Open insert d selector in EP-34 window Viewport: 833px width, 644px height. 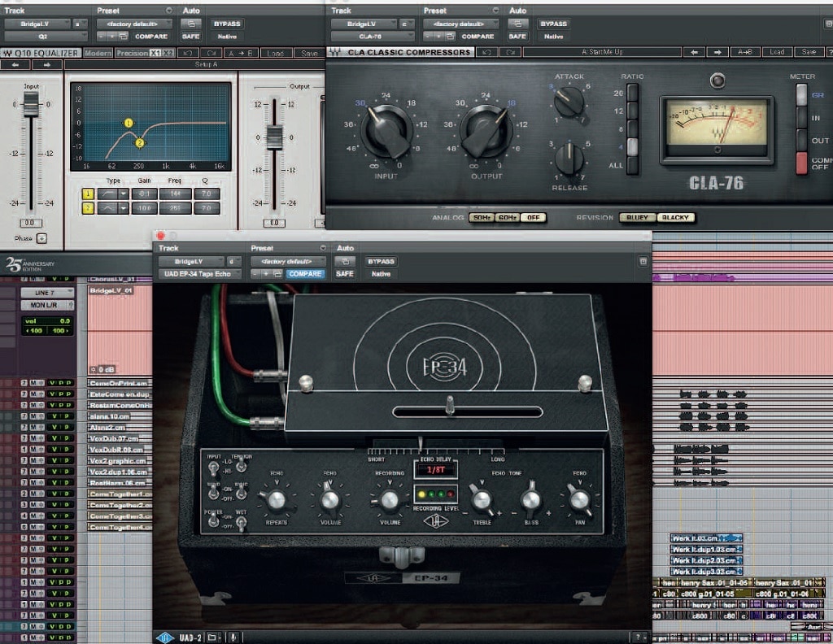tap(233, 261)
